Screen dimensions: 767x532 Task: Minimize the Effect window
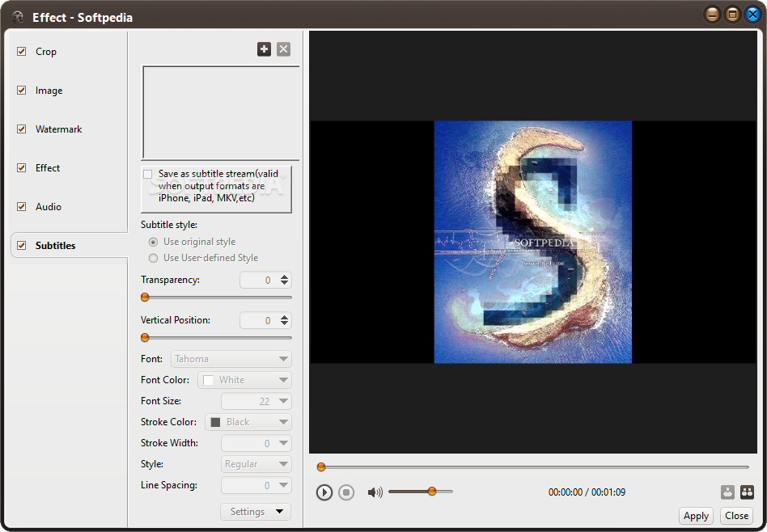click(712, 15)
